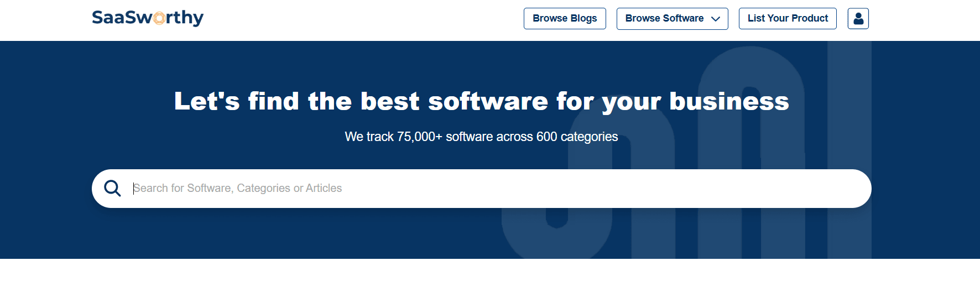Click the orange ring icon in the logo
Image resolution: width=980 pixels, height=297 pixels.
coord(159,18)
